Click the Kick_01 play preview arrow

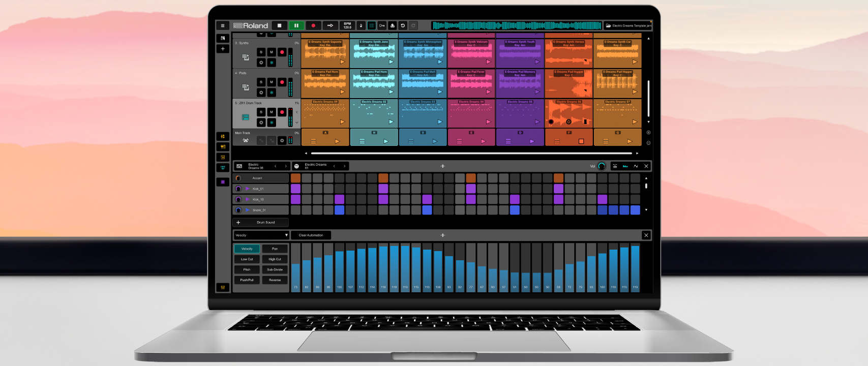248,189
